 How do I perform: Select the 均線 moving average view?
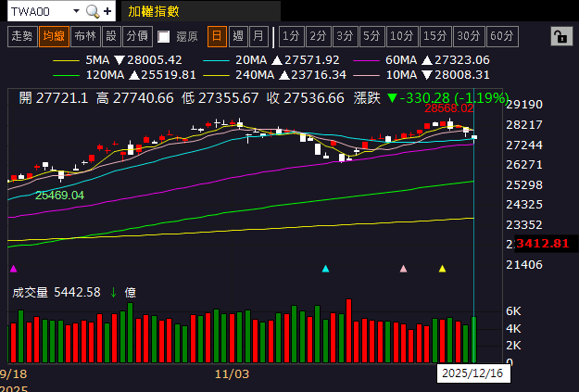click(x=54, y=36)
